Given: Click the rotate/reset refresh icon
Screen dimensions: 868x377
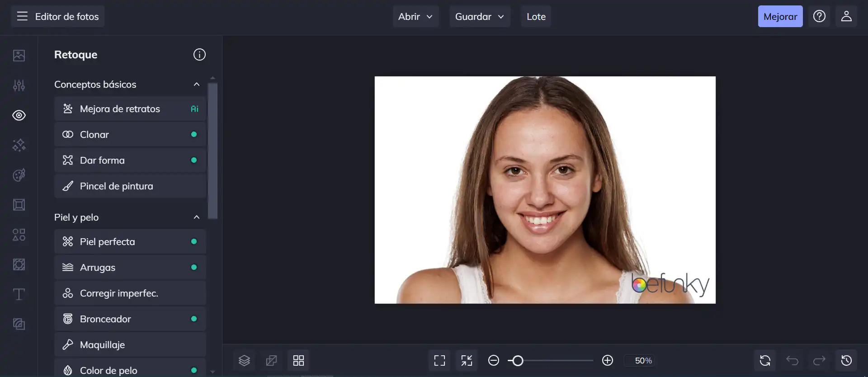Looking at the screenshot, I should [765, 361].
